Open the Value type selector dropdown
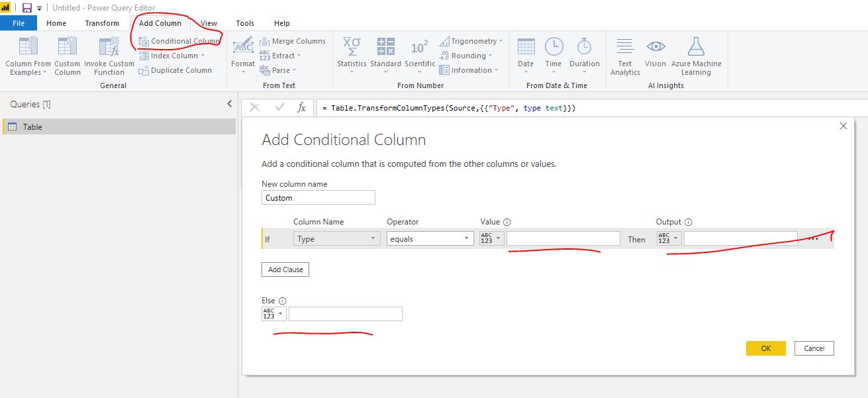The height and width of the screenshot is (398, 868). coord(491,238)
